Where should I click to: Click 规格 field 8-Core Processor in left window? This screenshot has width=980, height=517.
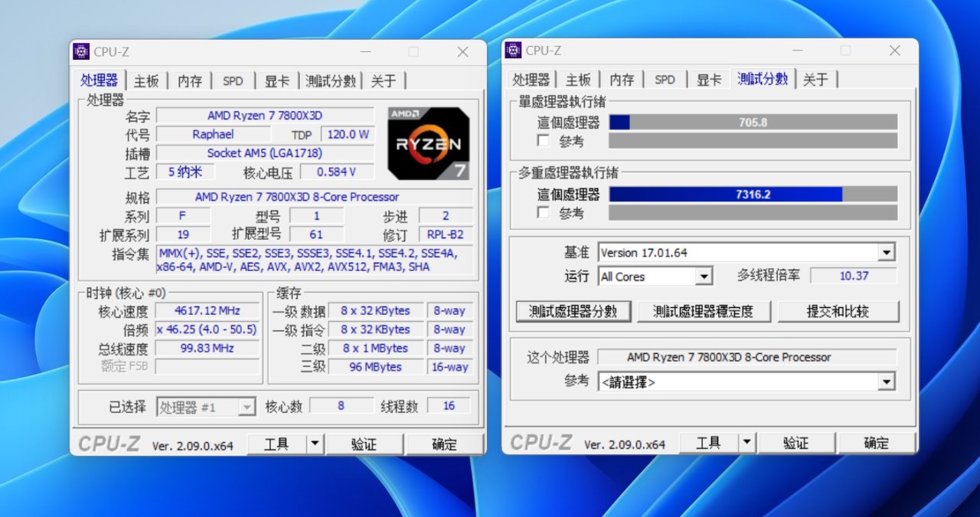point(314,197)
